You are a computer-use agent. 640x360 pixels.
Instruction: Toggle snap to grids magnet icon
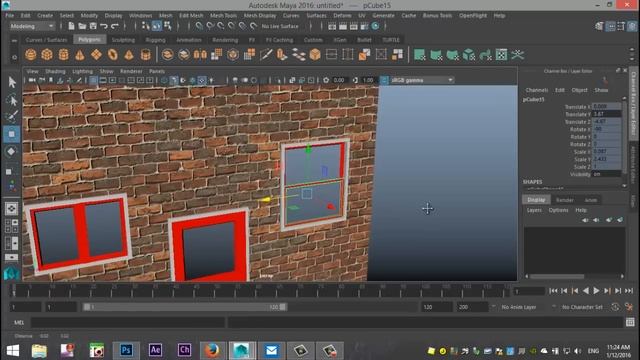(199, 26)
